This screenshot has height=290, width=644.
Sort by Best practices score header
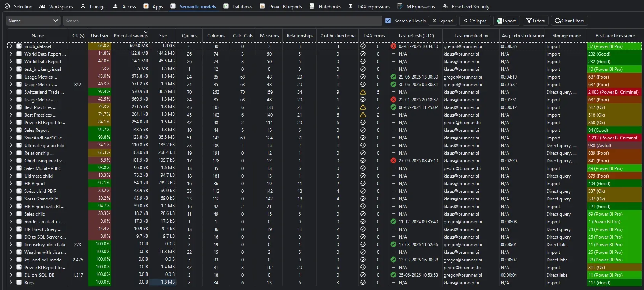[x=615, y=35]
